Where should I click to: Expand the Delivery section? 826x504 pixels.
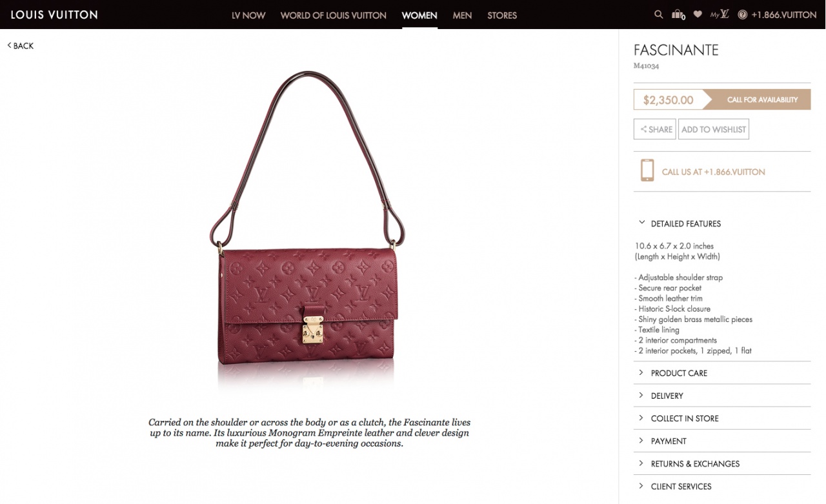pos(722,396)
